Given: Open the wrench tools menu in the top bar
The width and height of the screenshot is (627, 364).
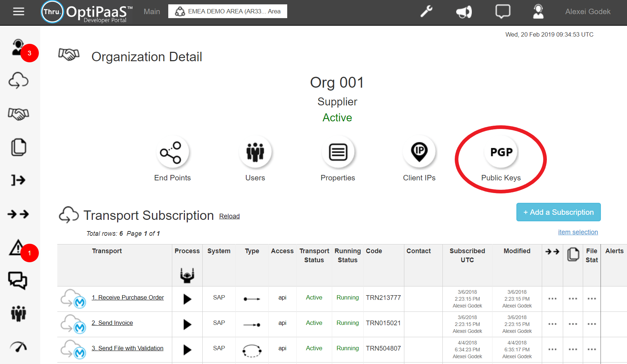Looking at the screenshot, I should pos(427,12).
